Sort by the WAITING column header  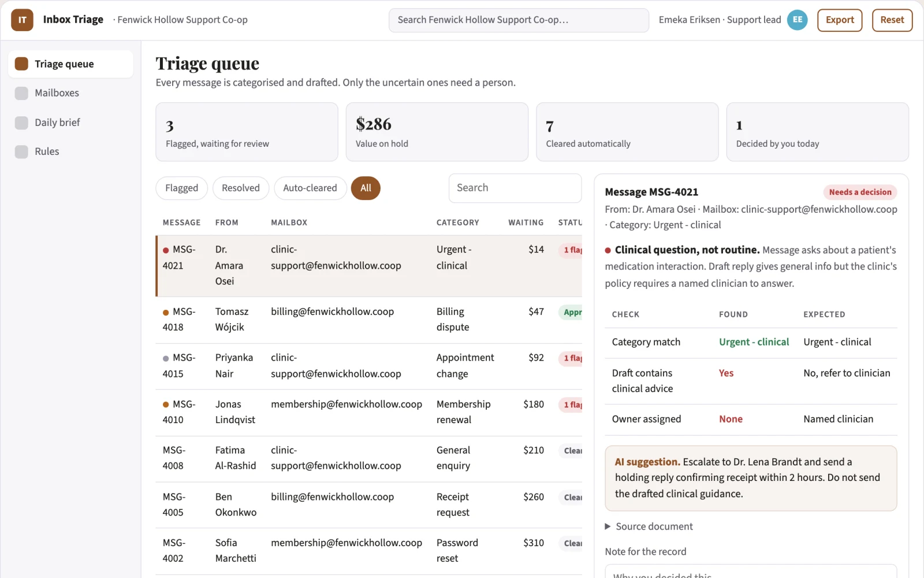tap(526, 223)
